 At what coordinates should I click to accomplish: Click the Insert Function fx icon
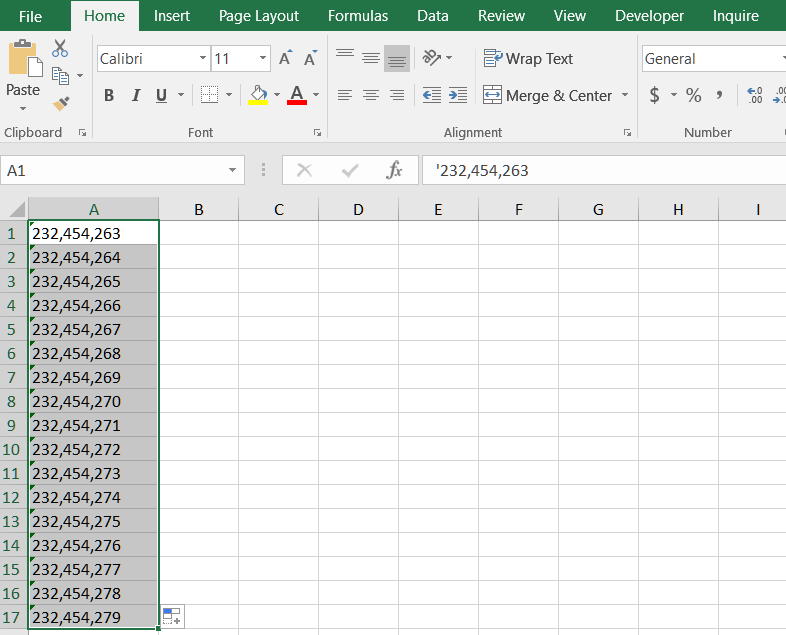click(395, 171)
